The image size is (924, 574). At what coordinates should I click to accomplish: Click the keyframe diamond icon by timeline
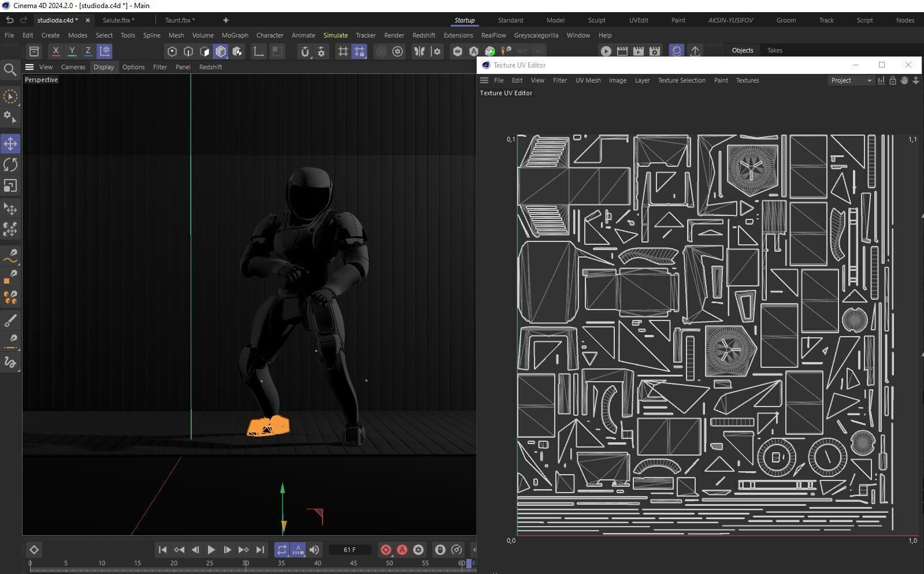tap(34, 550)
